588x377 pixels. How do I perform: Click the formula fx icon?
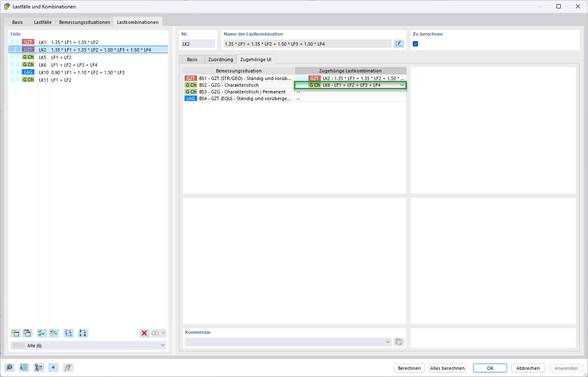click(x=68, y=367)
